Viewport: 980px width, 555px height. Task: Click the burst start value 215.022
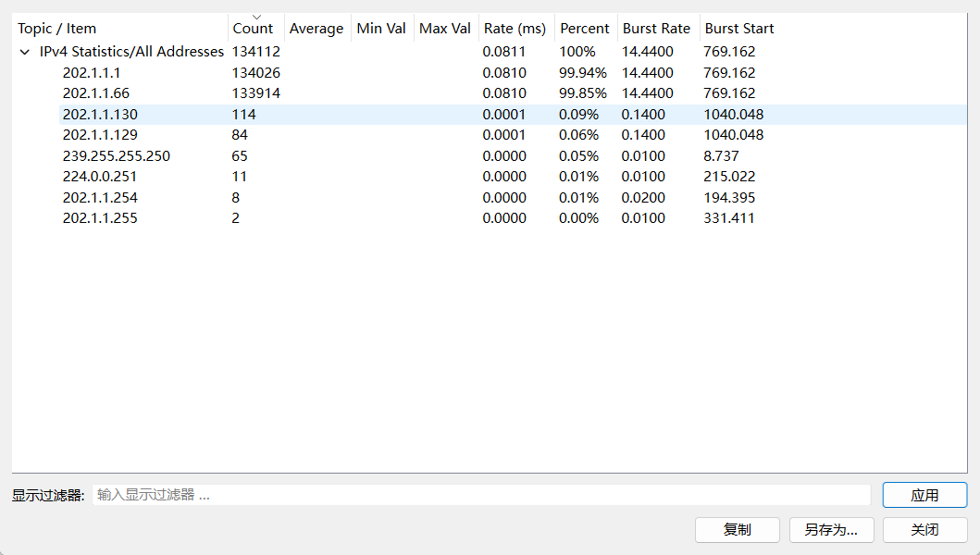coord(729,177)
